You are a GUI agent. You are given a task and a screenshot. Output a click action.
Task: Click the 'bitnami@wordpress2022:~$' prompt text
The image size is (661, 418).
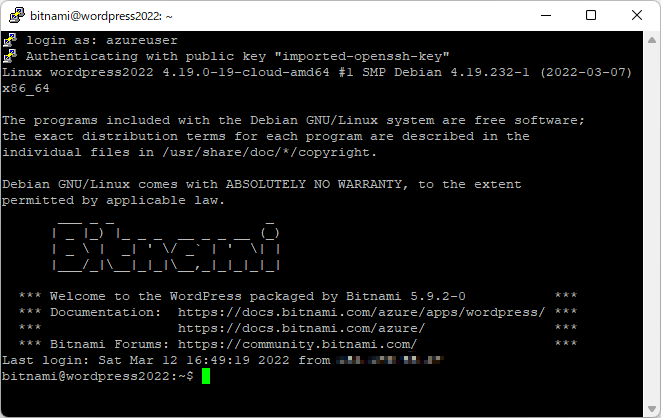(98, 376)
